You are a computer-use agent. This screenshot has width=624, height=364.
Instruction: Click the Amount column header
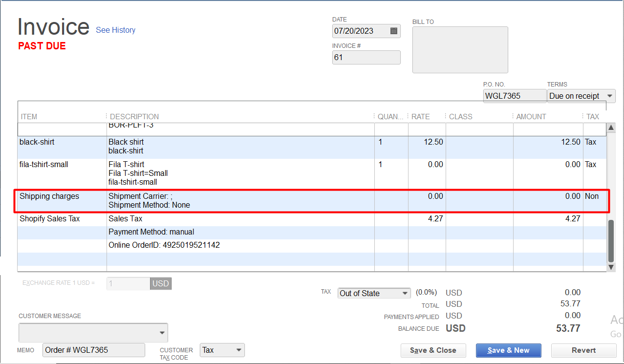click(x=531, y=117)
